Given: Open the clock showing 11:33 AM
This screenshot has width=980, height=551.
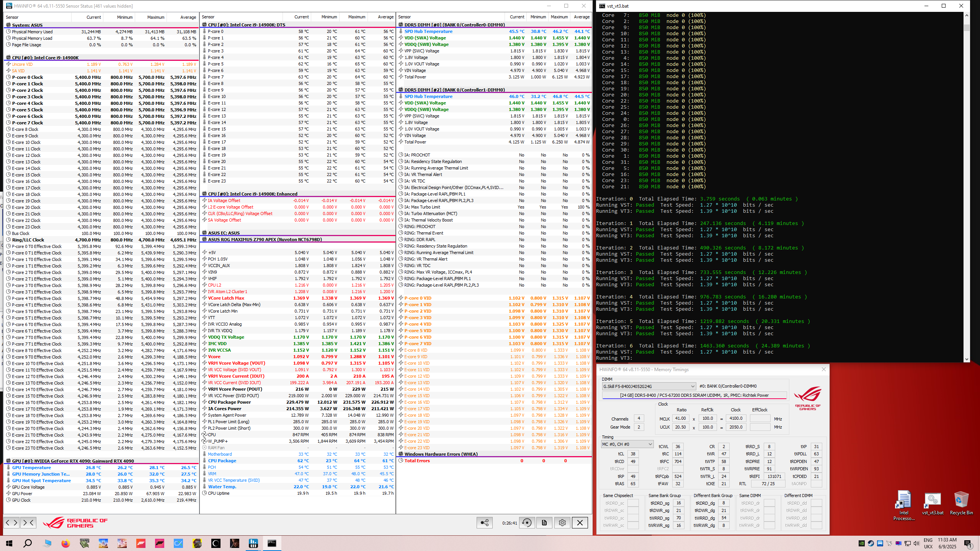Looking at the screenshot, I should pos(947,543).
